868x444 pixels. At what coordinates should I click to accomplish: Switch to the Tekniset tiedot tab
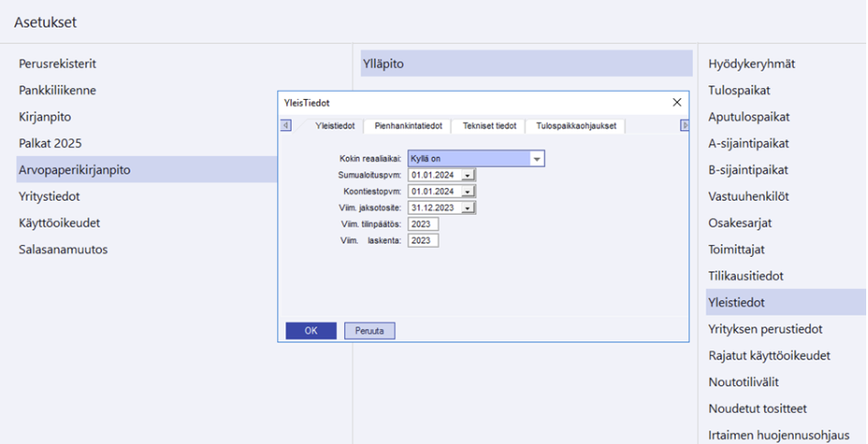point(489,126)
